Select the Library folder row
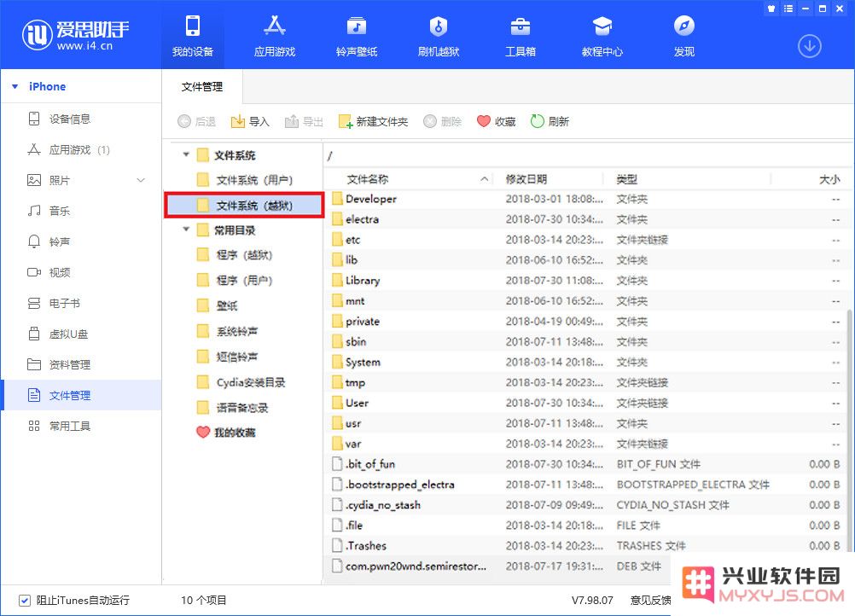 tap(586, 280)
